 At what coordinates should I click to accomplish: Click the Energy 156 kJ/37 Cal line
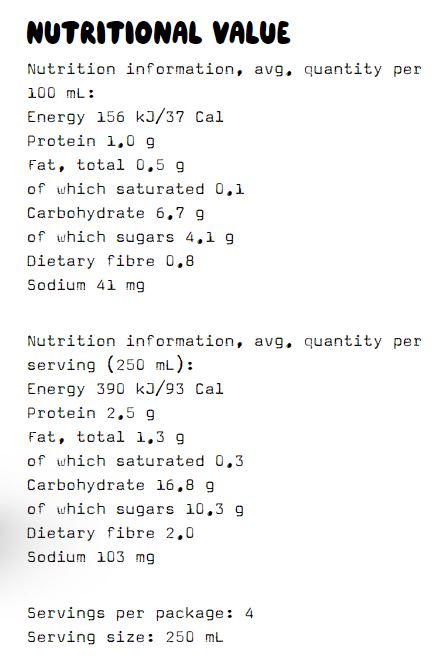125,117
